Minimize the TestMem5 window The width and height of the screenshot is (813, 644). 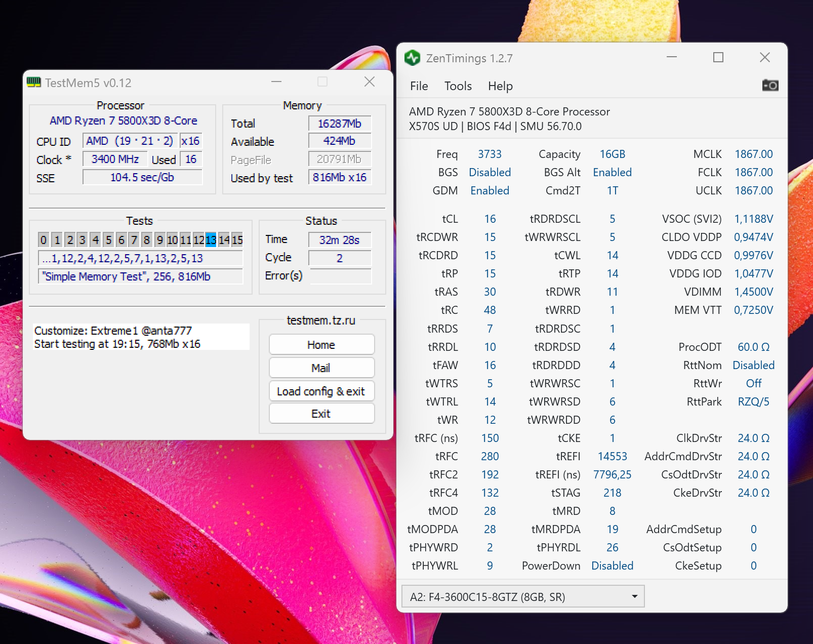pos(276,82)
